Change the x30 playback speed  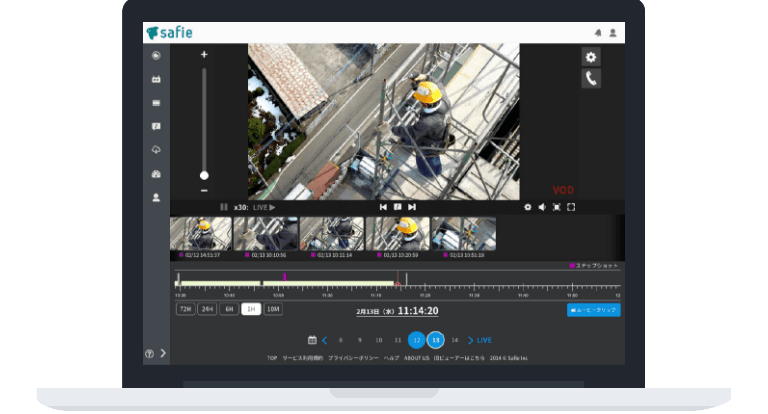coord(241,207)
